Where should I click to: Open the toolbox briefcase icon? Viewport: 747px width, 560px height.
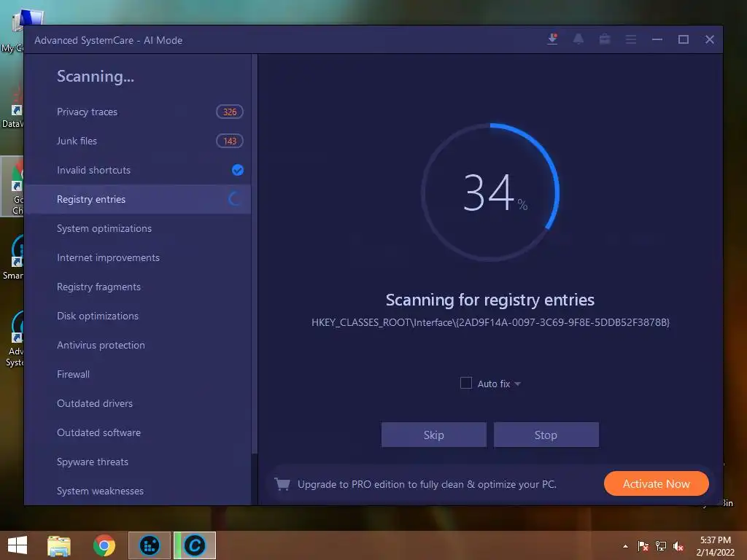[605, 39]
